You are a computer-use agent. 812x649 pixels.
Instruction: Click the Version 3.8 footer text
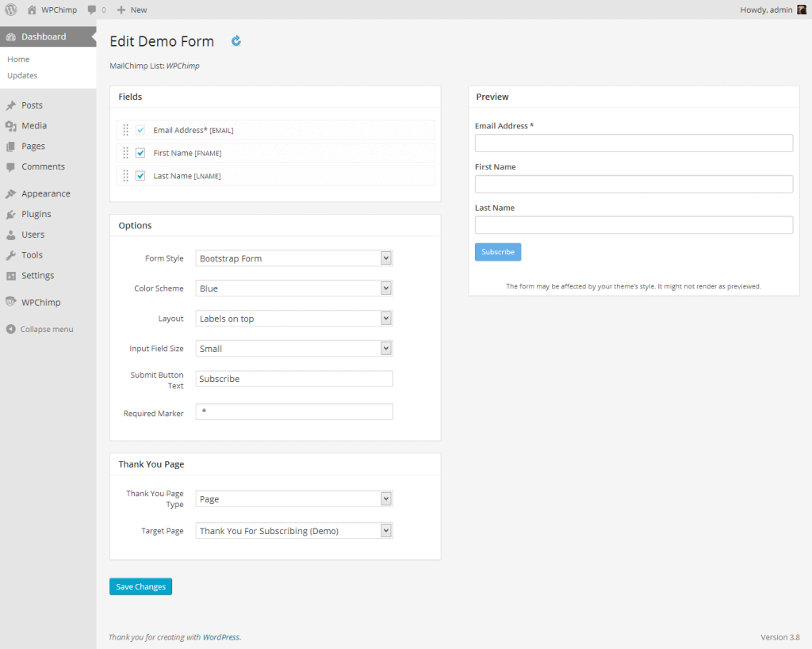tap(780, 637)
